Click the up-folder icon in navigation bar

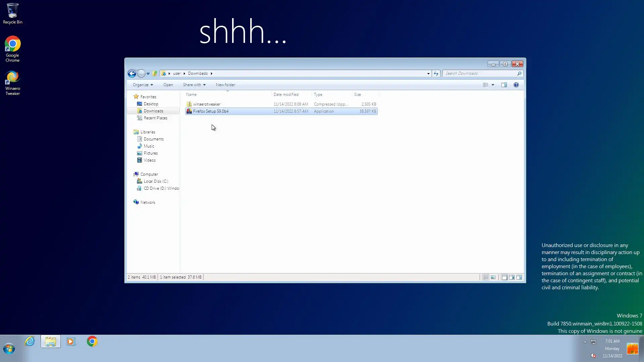pyautogui.click(x=155, y=73)
